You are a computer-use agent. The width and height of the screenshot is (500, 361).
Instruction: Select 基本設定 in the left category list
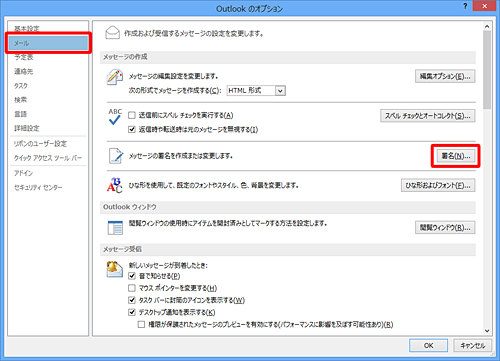27,29
